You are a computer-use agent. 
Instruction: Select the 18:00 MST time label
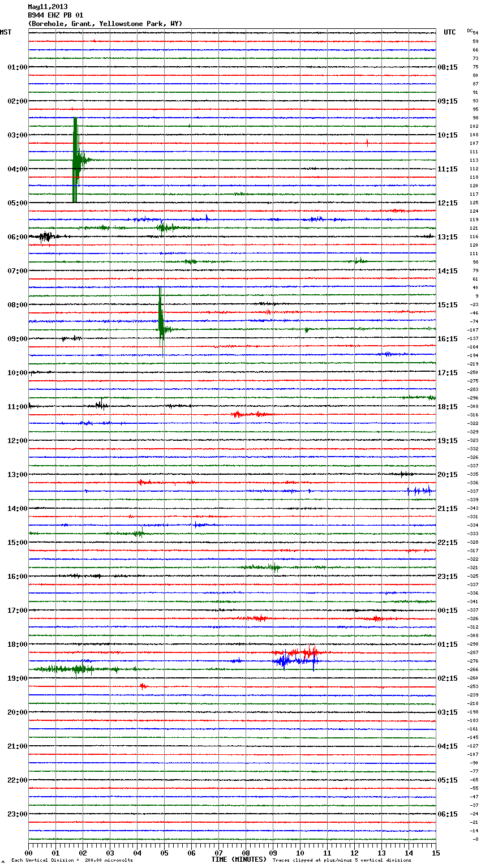[x=18, y=644]
